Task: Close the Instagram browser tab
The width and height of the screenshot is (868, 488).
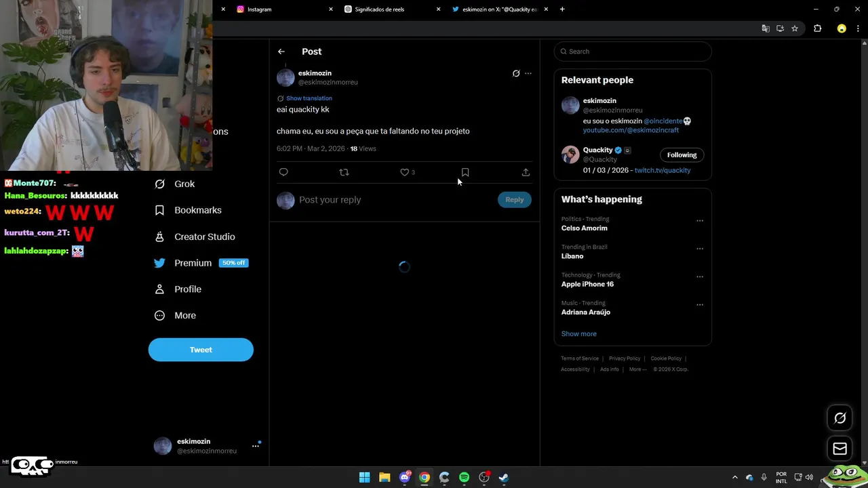Action: coord(331,9)
